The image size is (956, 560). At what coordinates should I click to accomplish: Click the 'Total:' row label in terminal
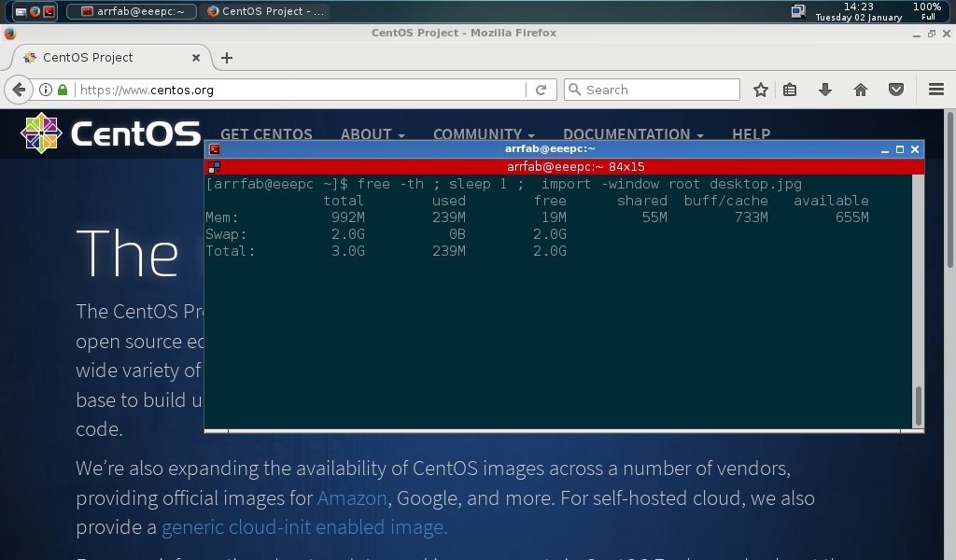click(x=231, y=251)
